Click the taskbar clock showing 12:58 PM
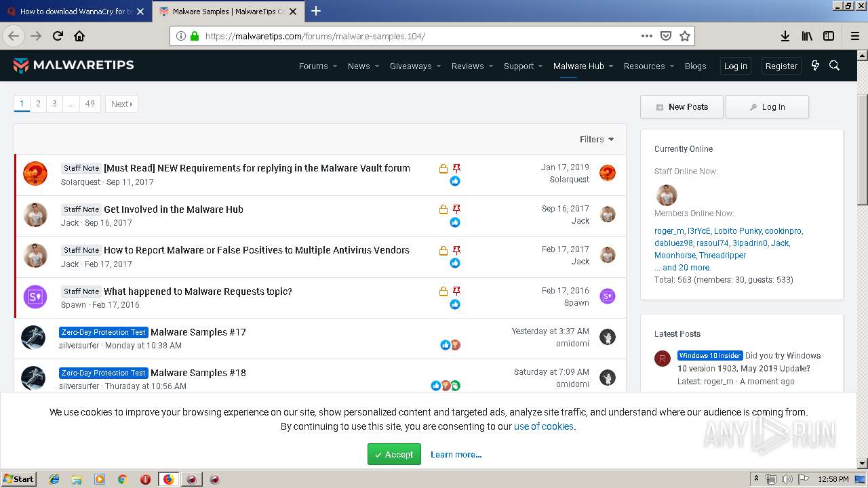Viewport: 868px width, 488px height. (x=833, y=479)
